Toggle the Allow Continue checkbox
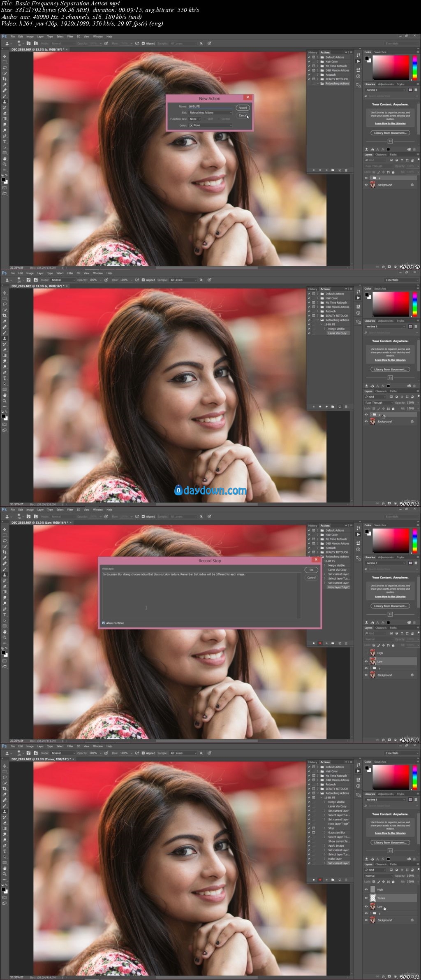421x980 pixels. pos(104,623)
